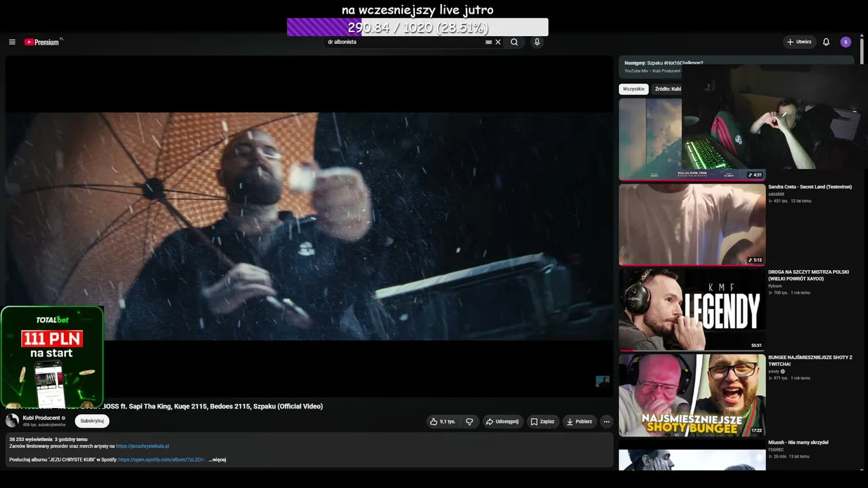Open the yoisty channel name

[x=774, y=371]
